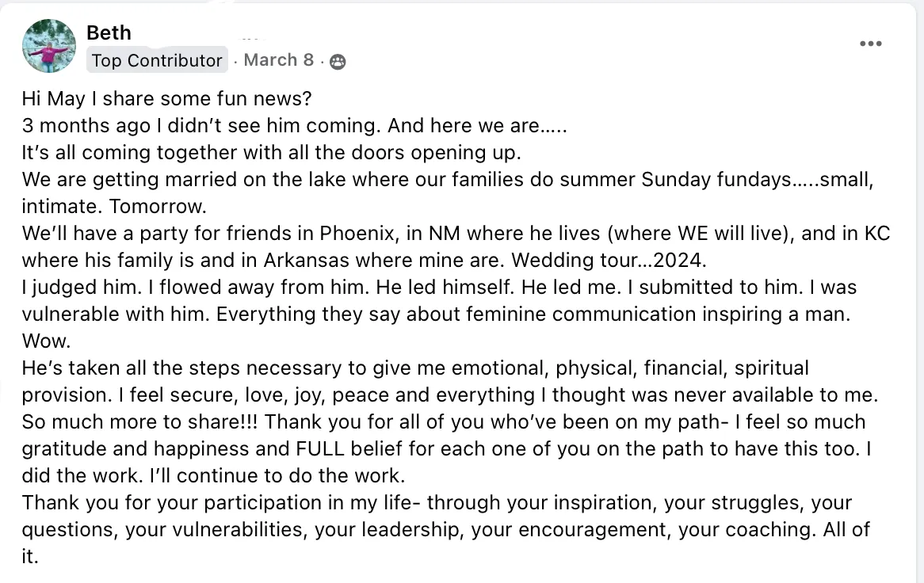Open Beth's profile via her name
The height and width of the screenshot is (583, 924).
[109, 33]
